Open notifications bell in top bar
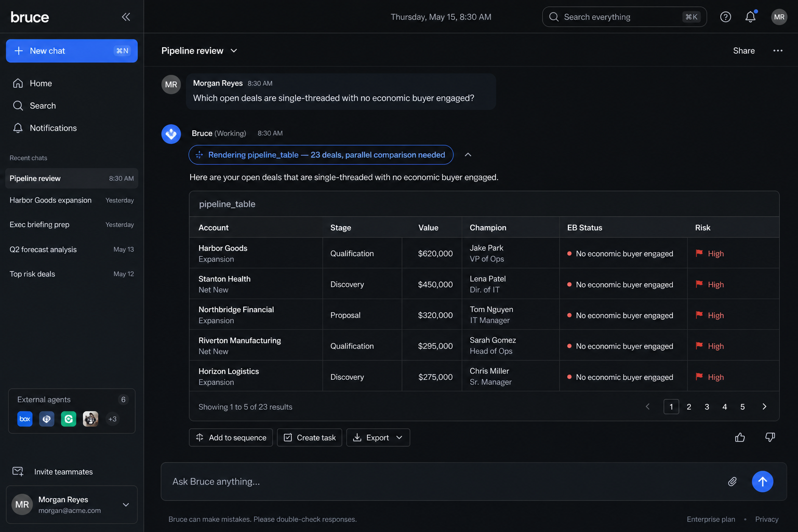The height and width of the screenshot is (532, 798). pos(750,17)
